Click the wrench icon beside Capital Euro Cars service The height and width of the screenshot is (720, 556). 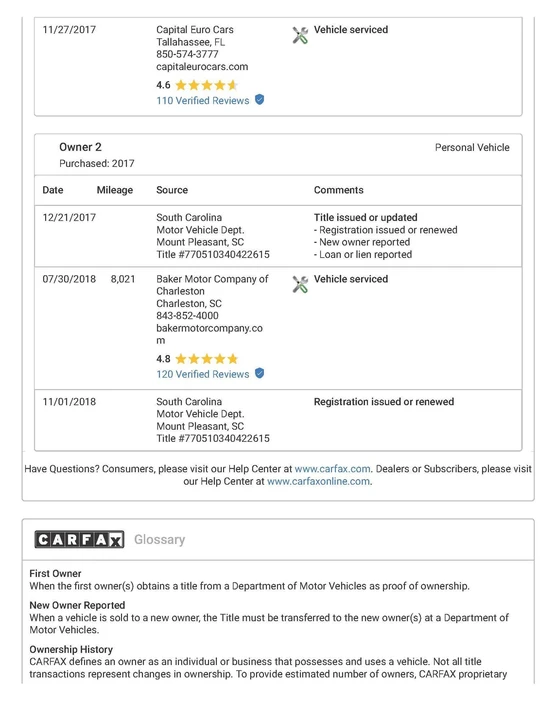coord(300,35)
